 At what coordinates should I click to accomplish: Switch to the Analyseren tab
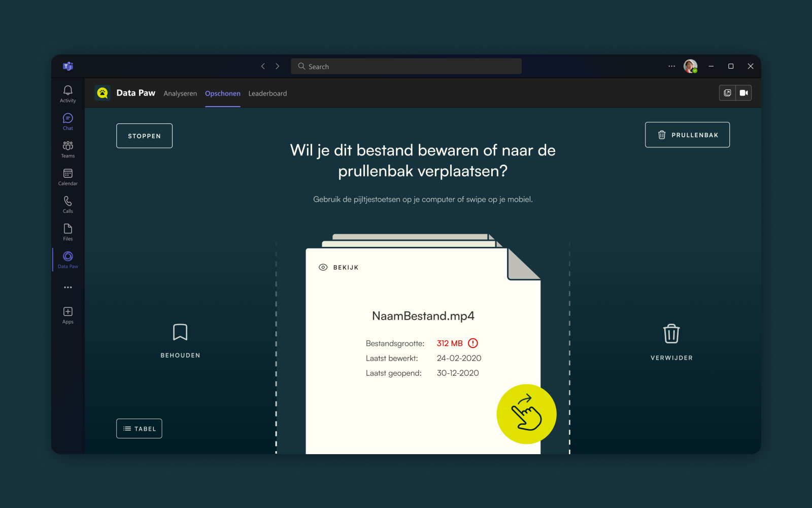[180, 93]
